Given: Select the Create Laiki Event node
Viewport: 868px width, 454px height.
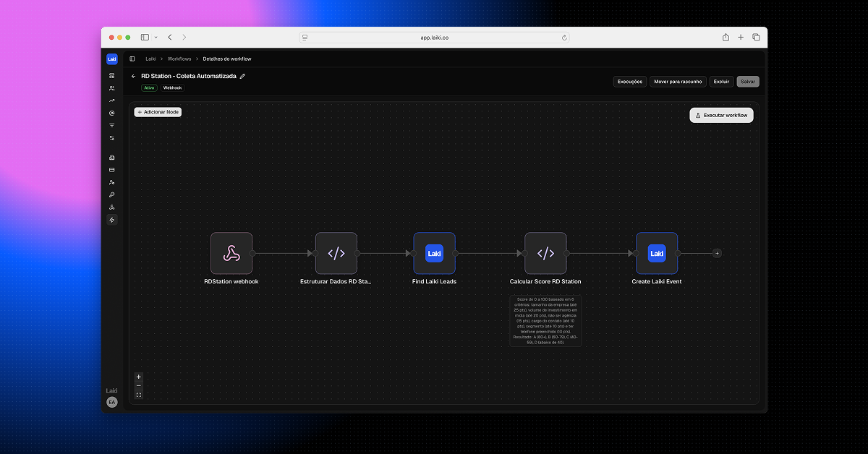Looking at the screenshot, I should tap(657, 253).
